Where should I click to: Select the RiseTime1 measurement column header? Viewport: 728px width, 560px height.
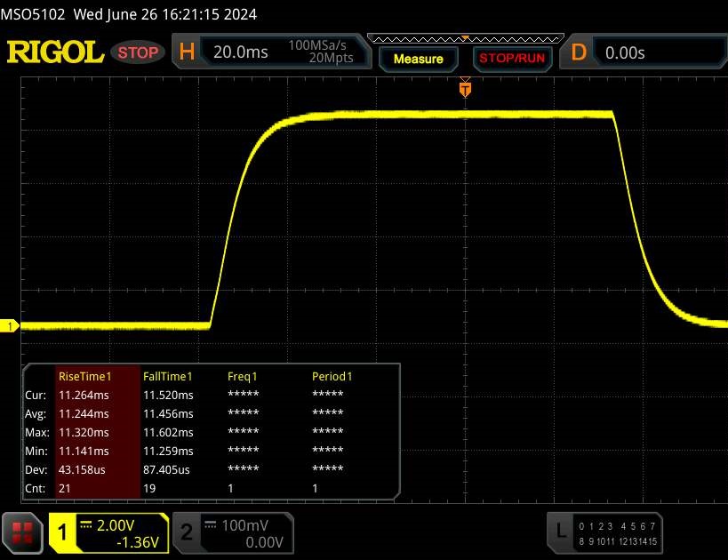coord(85,377)
